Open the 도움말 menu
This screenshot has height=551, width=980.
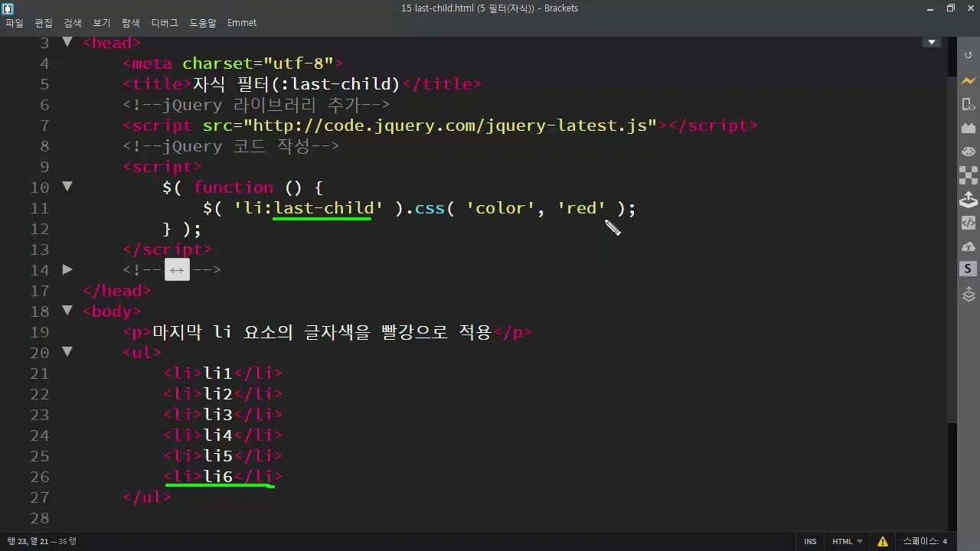[203, 23]
